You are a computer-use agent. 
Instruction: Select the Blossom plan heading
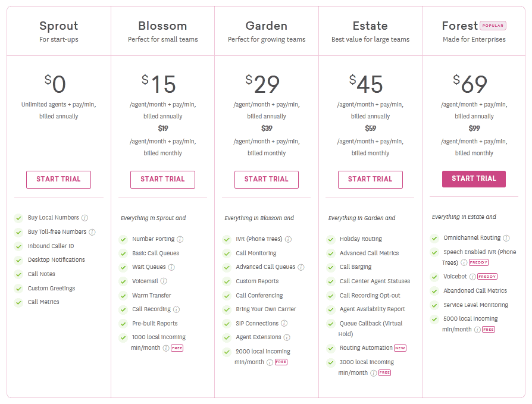click(x=162, y=26)
